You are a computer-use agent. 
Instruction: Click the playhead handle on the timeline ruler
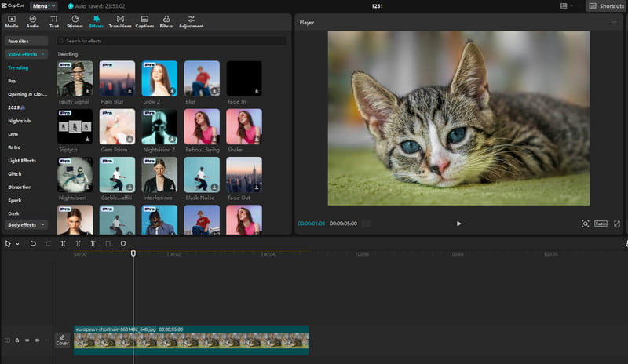(x=133, y=253)
